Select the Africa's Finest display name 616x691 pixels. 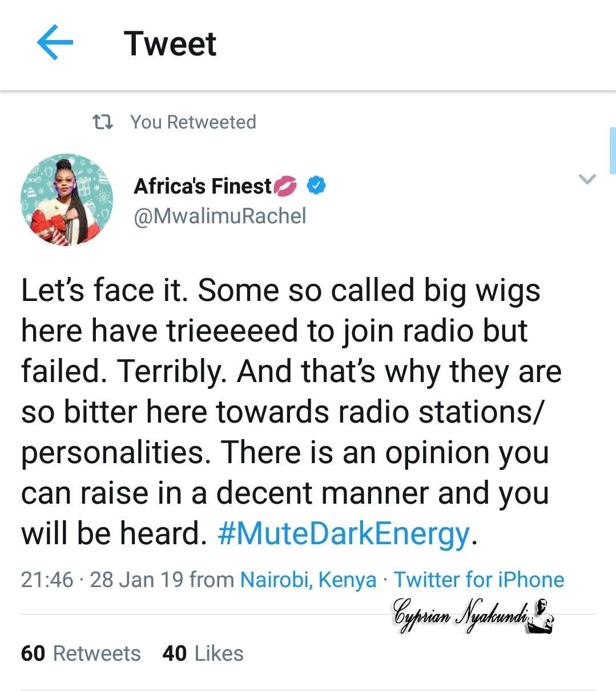point(203,186)
